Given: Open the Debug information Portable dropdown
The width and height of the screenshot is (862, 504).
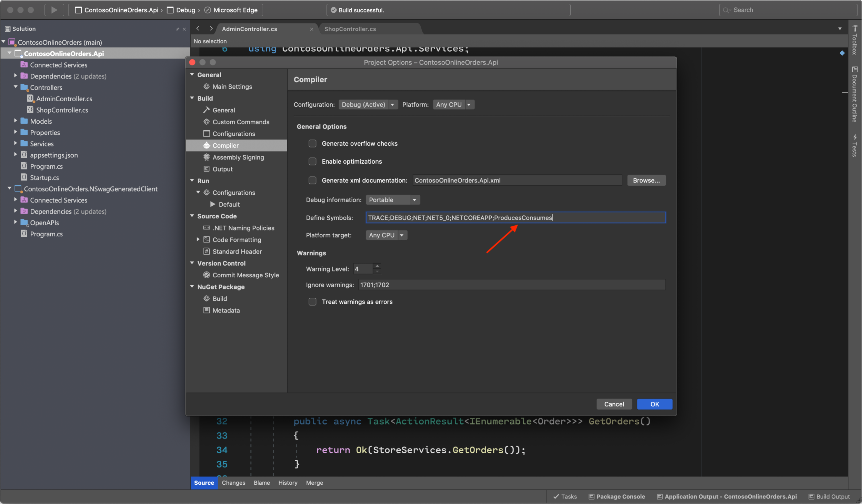Looking at the screenshot, I should 393,200.
